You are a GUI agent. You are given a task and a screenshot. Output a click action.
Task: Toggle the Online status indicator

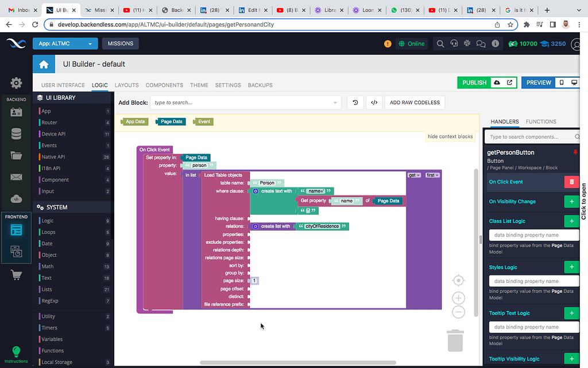point(411,44)
